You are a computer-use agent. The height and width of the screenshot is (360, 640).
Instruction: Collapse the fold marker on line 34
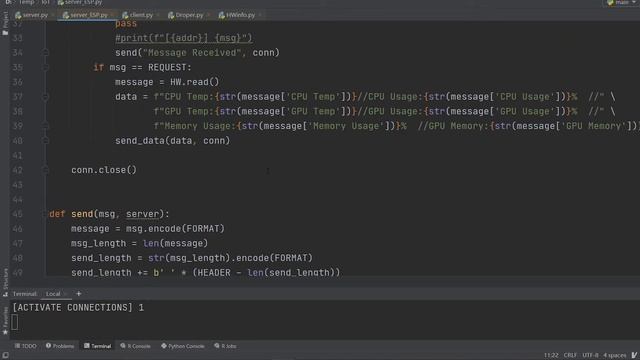[x=46, y=53]
